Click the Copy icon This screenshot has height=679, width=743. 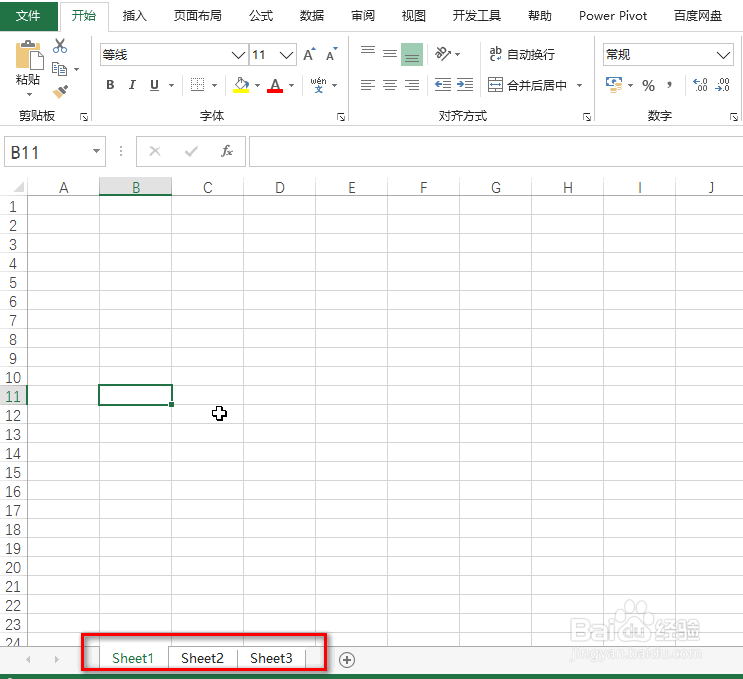59,69
